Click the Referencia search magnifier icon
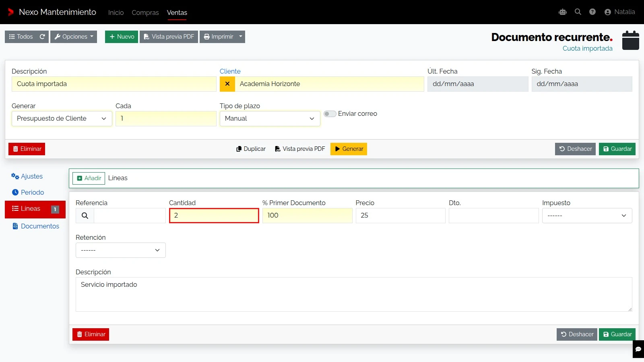 pos(85,216)
